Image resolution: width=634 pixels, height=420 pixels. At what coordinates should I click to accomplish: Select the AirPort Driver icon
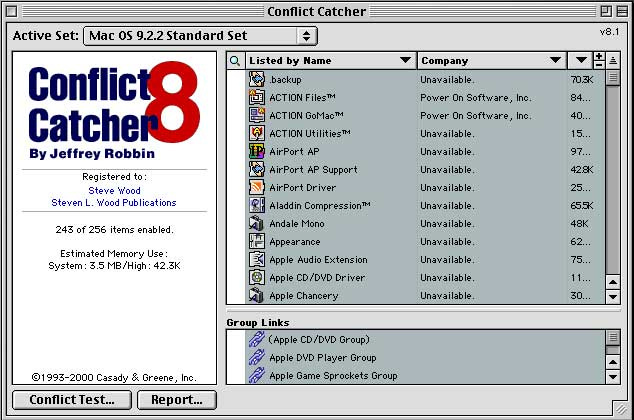(x=256, y=187)
